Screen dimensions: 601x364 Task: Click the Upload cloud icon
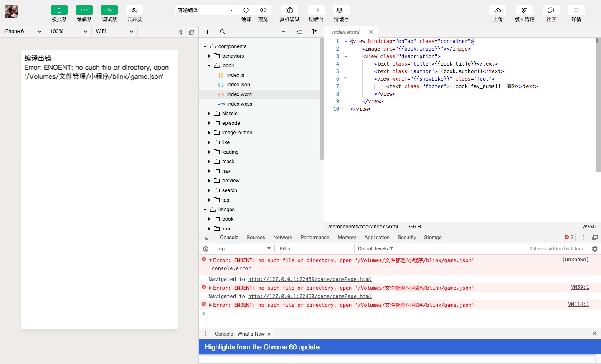pos(497,10)
